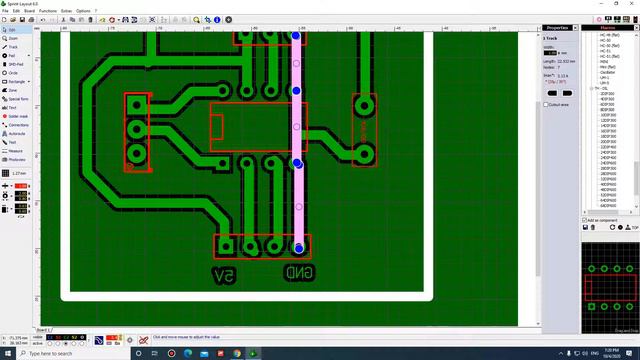Open the Edit menu
The width and height of the screenshot is (640, 360).
click(16, 11)
